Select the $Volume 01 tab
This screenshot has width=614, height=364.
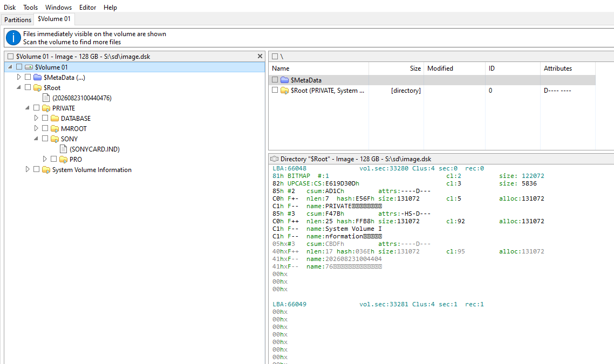54,19
